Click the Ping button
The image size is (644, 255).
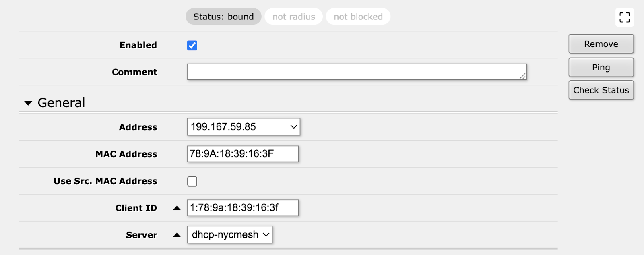pos(601,67)
